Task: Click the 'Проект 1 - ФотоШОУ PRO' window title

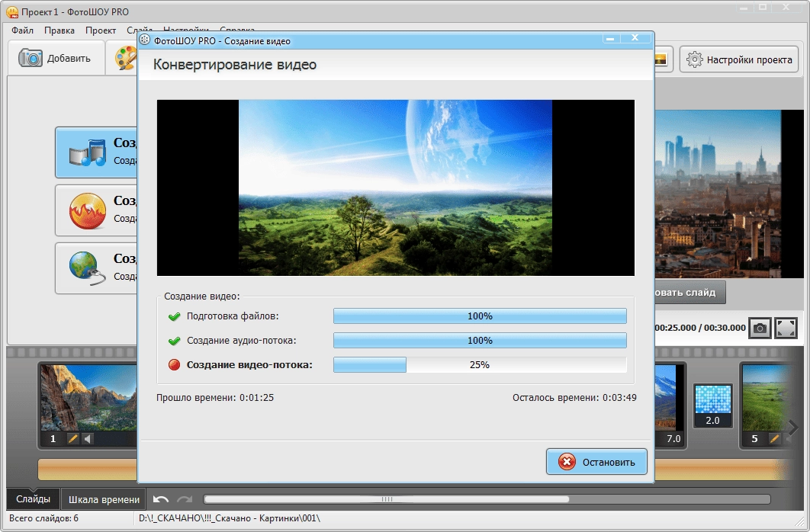Action: [x=75, y=12]
